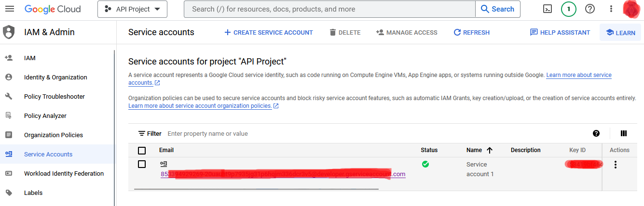Open column display options icon

click(x=623, y=133)
